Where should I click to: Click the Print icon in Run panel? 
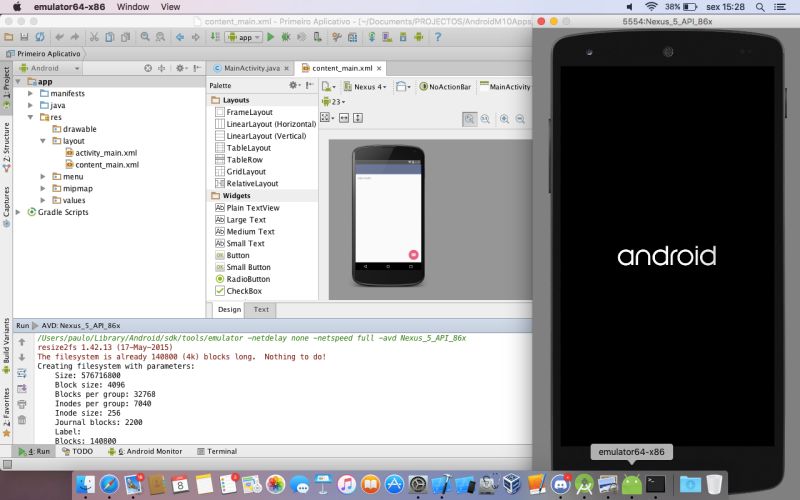21,404
